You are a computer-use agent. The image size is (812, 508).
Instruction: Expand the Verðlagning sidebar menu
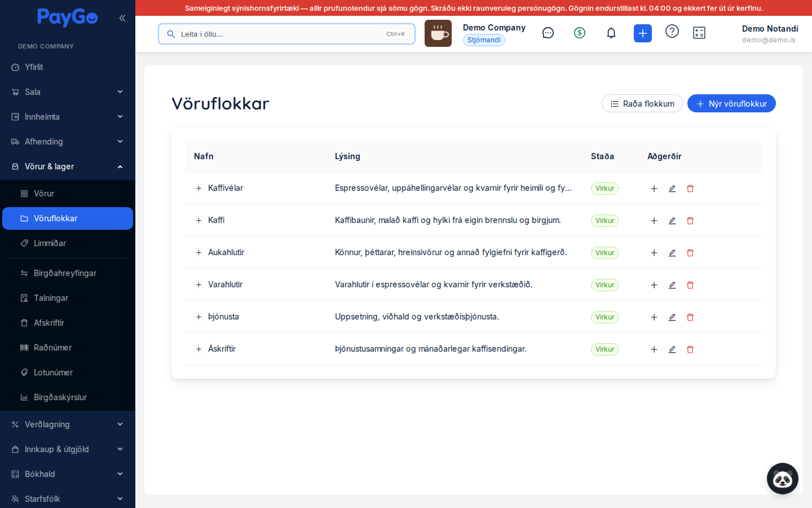68,424
